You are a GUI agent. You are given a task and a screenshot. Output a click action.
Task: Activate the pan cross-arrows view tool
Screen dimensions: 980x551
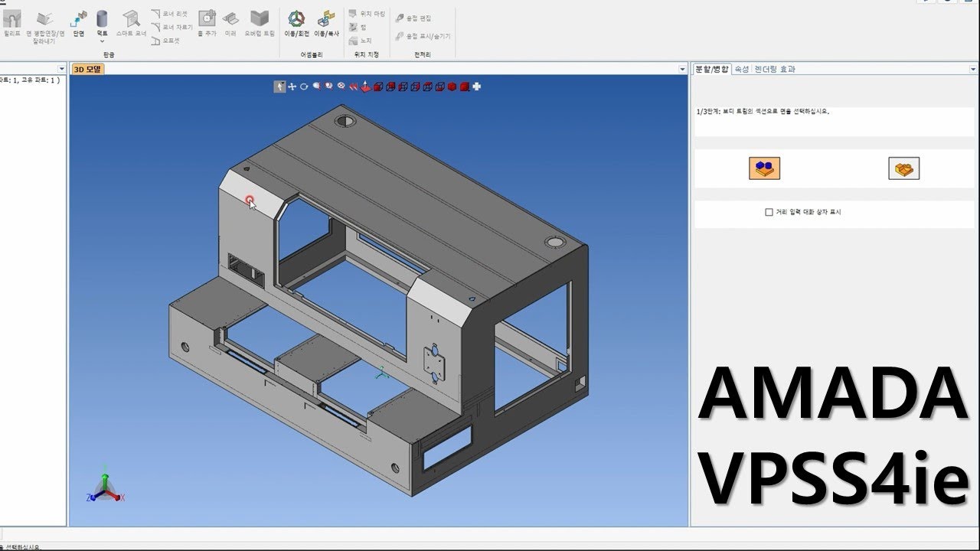pos(292,86)
